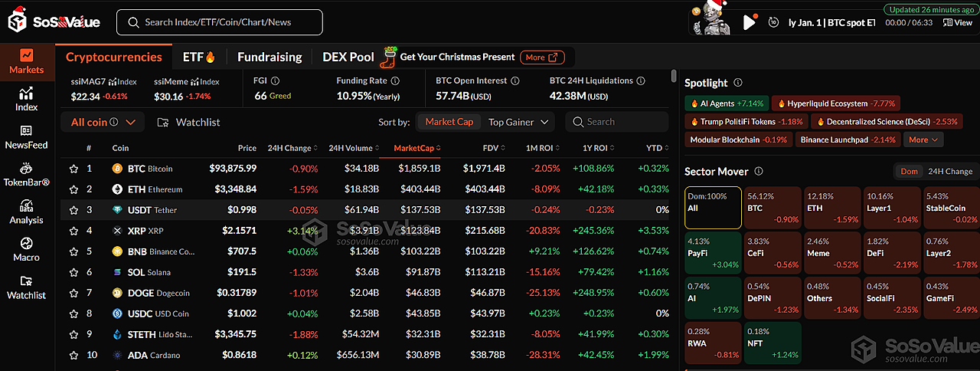980x371 pixels.
Task: Select the BTC sector tile
Action: coord(772,208)
